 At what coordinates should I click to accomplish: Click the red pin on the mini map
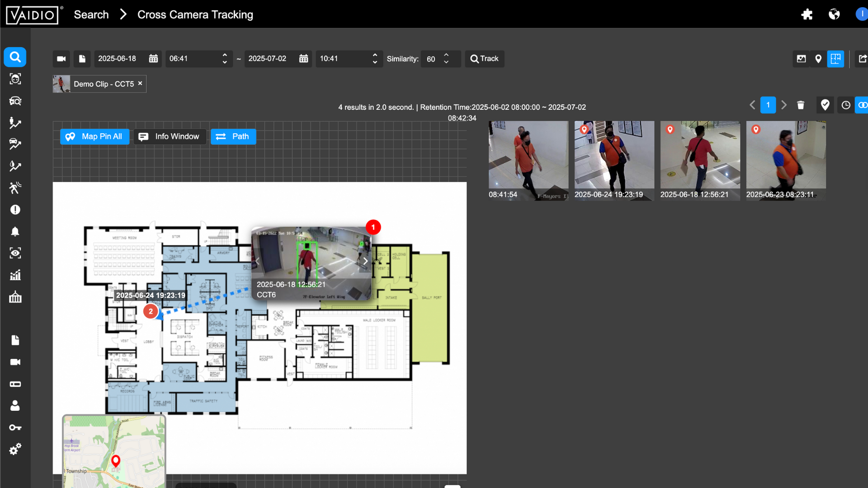[116, 461]
